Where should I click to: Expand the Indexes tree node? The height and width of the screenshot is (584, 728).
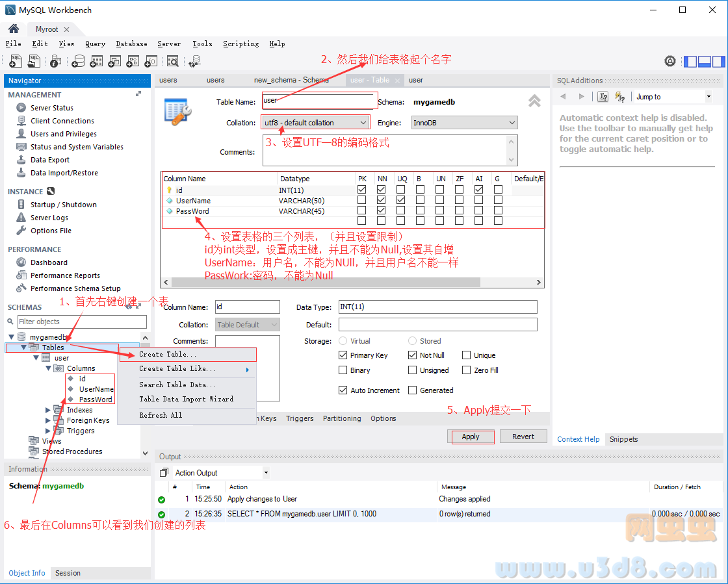(x=48, y=410)
